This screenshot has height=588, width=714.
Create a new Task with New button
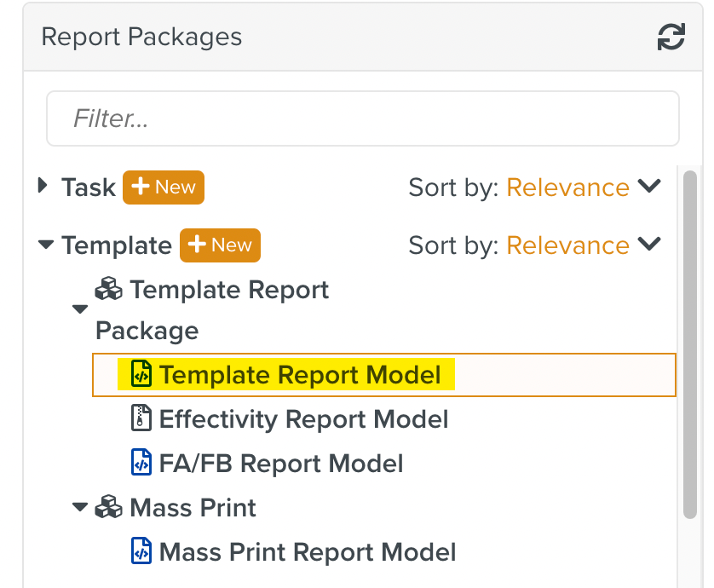(x=164, y=187)
